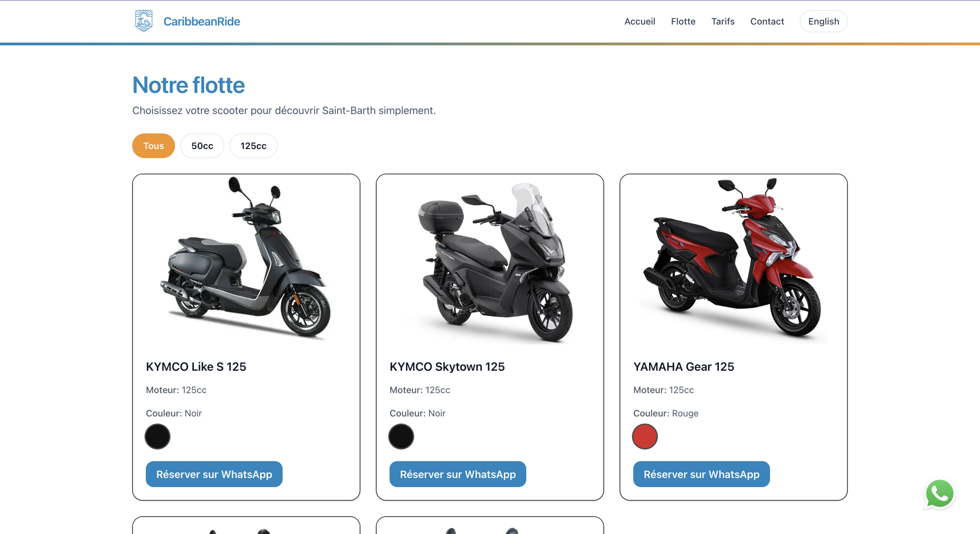Open the floating WhatsApp chat icon
This screenshot has width=980, height=534.
click(x=939, y=494)
